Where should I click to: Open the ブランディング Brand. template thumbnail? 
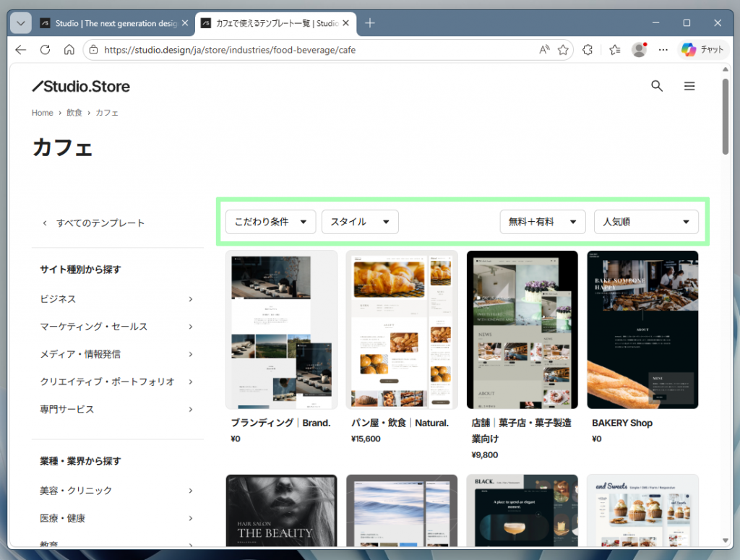[x=281, y=329]
